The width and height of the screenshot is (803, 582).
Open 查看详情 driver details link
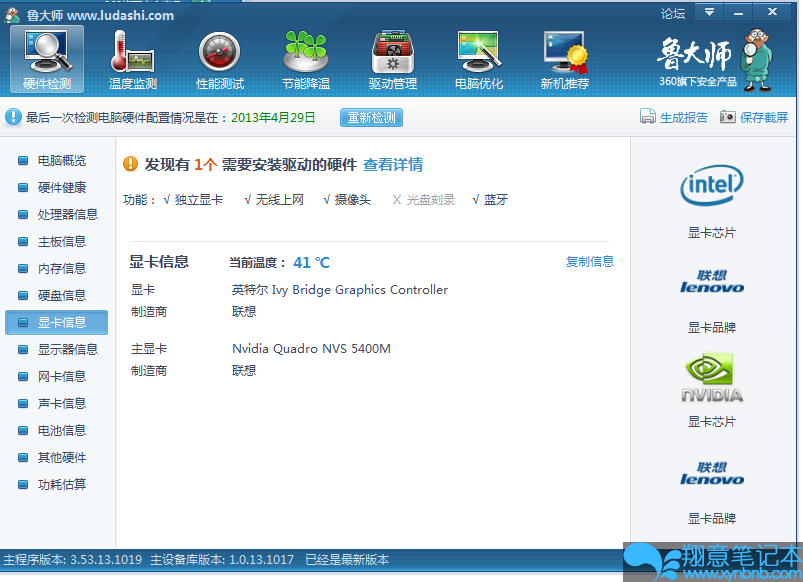[393, 164]
